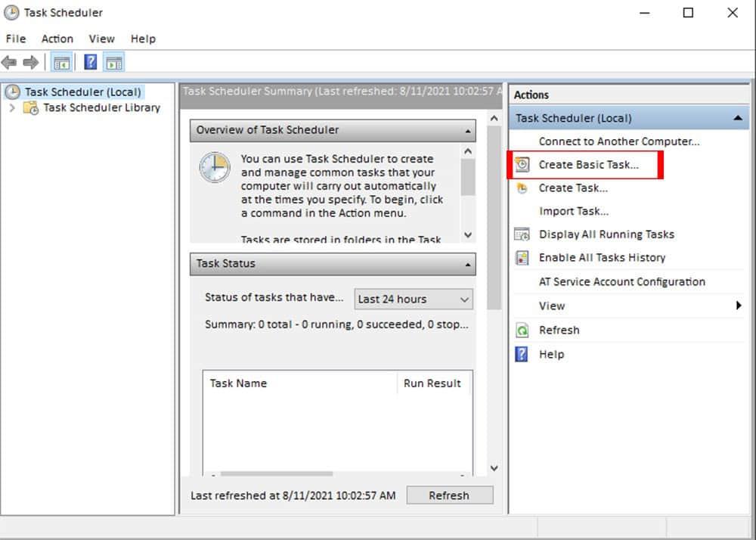Open the View menu
Viewport: 756px width, 540px height.
(x=102, y=39)
